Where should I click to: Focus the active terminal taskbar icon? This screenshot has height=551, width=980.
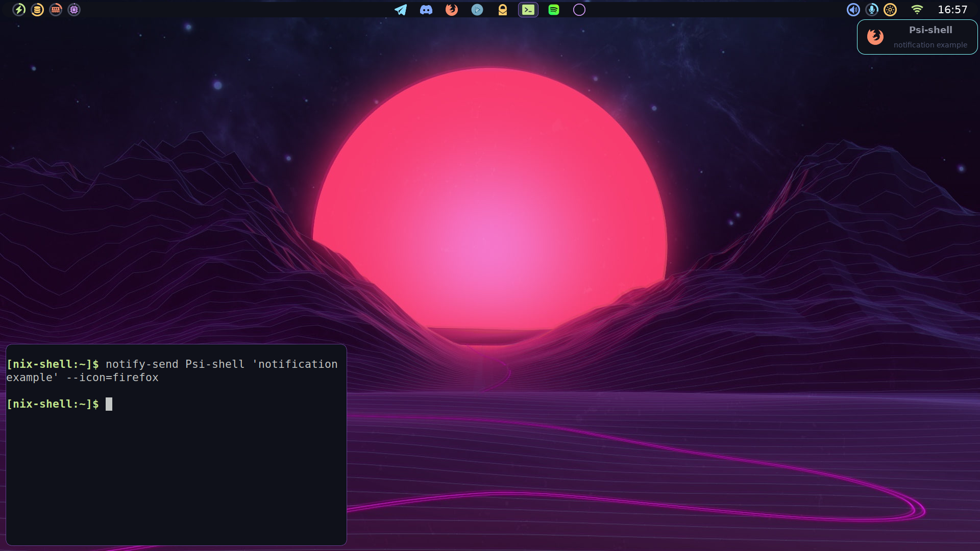point(528,10)
